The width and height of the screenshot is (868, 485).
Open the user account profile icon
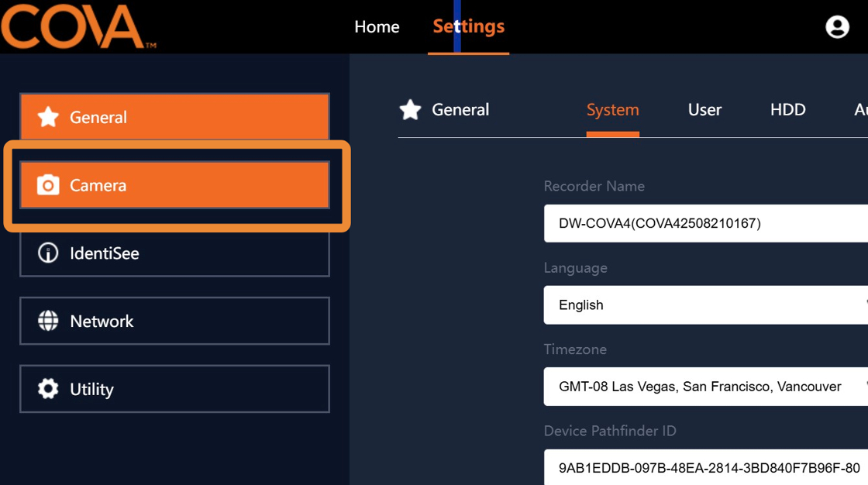[x=837, y=26]
